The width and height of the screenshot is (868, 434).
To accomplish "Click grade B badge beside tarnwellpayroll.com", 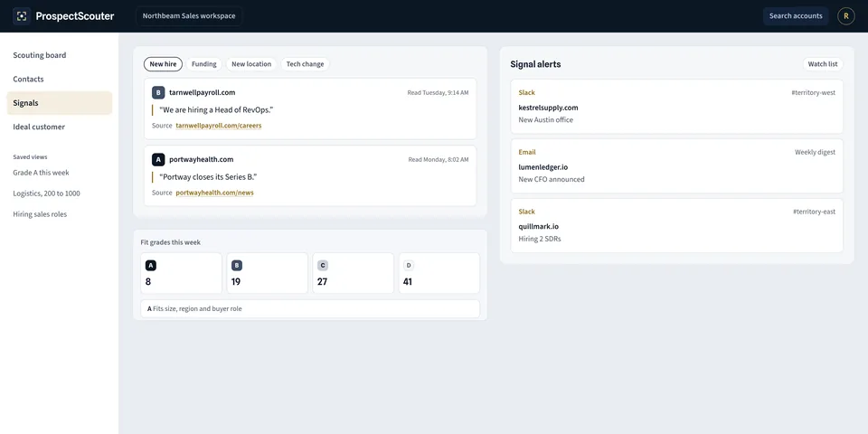I will tap(158, 92).
